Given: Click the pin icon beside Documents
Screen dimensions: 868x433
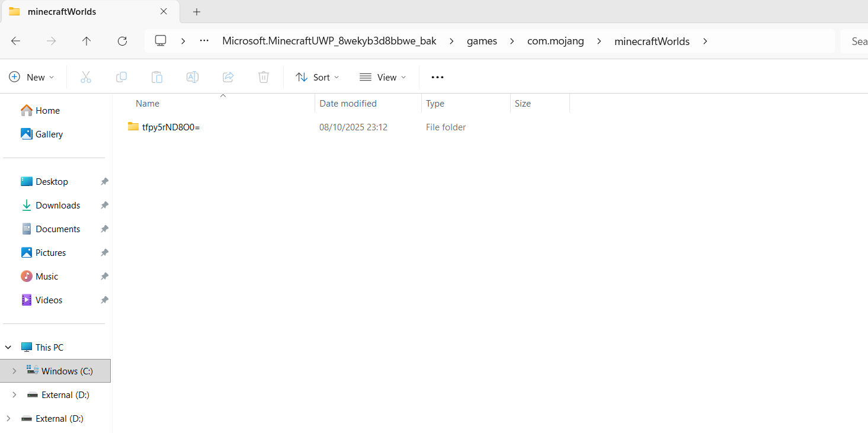Looking at the screenshot, I should pos(104,229).
